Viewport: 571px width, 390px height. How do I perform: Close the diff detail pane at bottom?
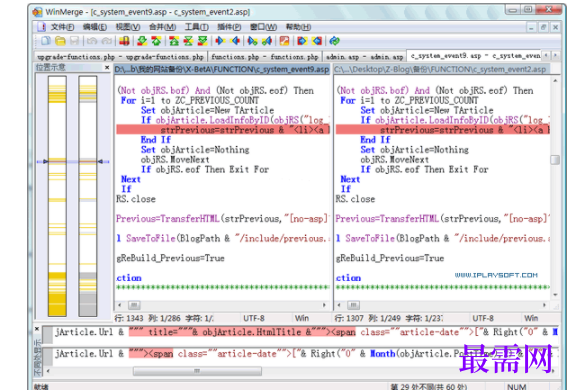(x=37, y=329)
